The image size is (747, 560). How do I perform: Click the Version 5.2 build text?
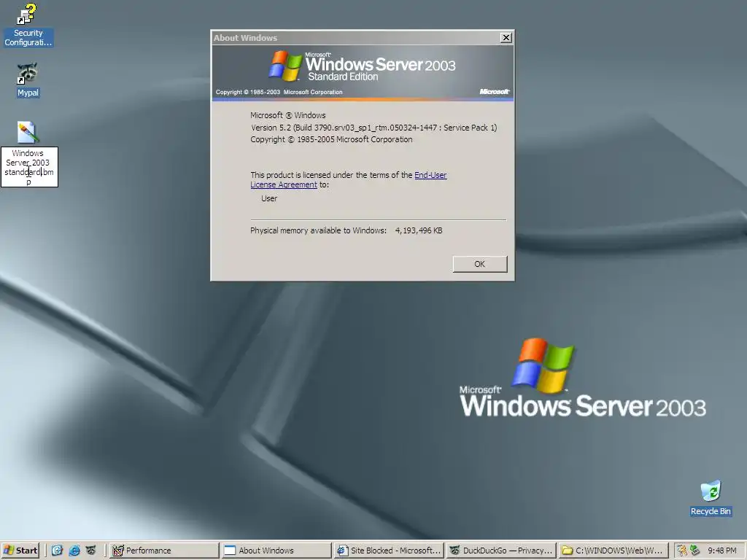(374, 128)
